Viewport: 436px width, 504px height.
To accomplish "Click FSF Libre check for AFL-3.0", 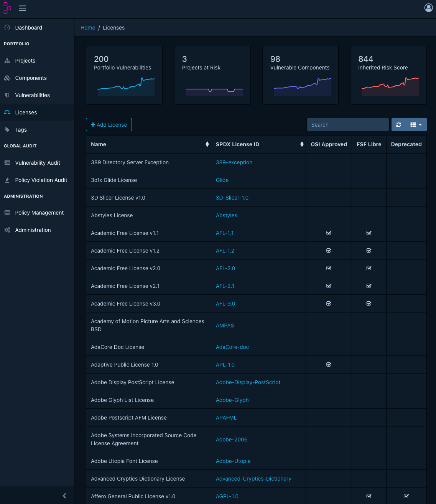I will click(x=369, y=304).
